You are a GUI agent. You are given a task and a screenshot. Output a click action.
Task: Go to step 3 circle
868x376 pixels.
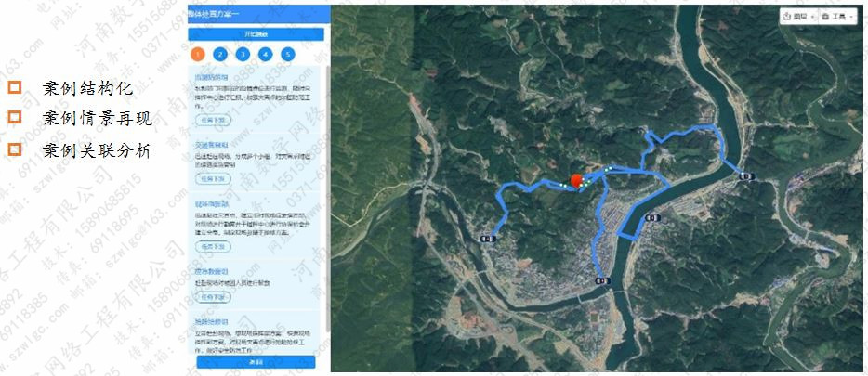point(243,54)
